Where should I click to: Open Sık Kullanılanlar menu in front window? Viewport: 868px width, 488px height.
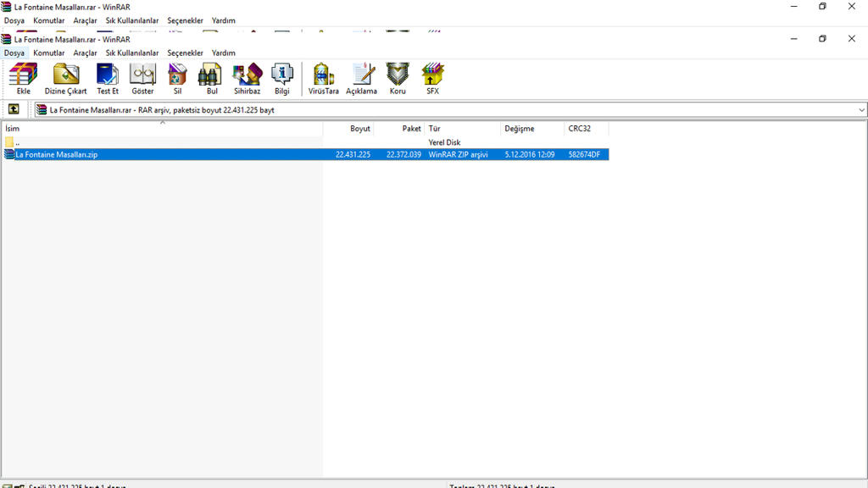click(x=132, y=53)
